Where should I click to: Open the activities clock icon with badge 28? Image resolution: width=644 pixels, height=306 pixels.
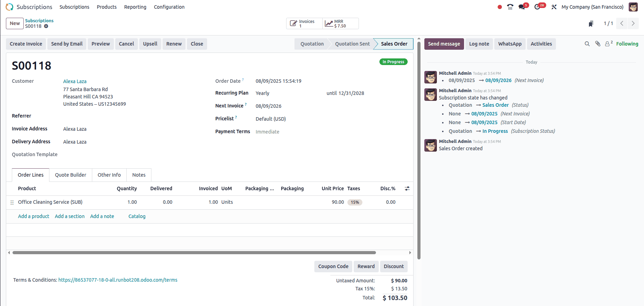tap(537, 7)
